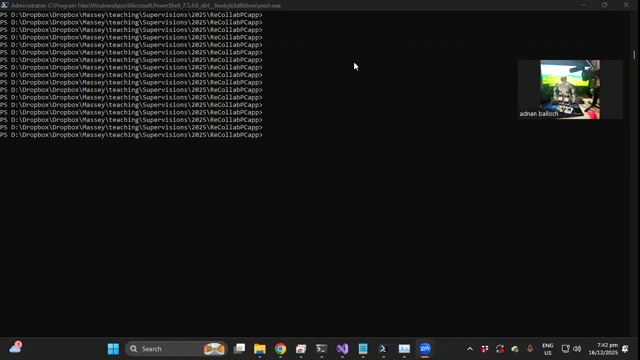The height and width of the screenshot is (360, 640).
Task: Click adnan balloch video thumbnail
Action: [570, 89]
